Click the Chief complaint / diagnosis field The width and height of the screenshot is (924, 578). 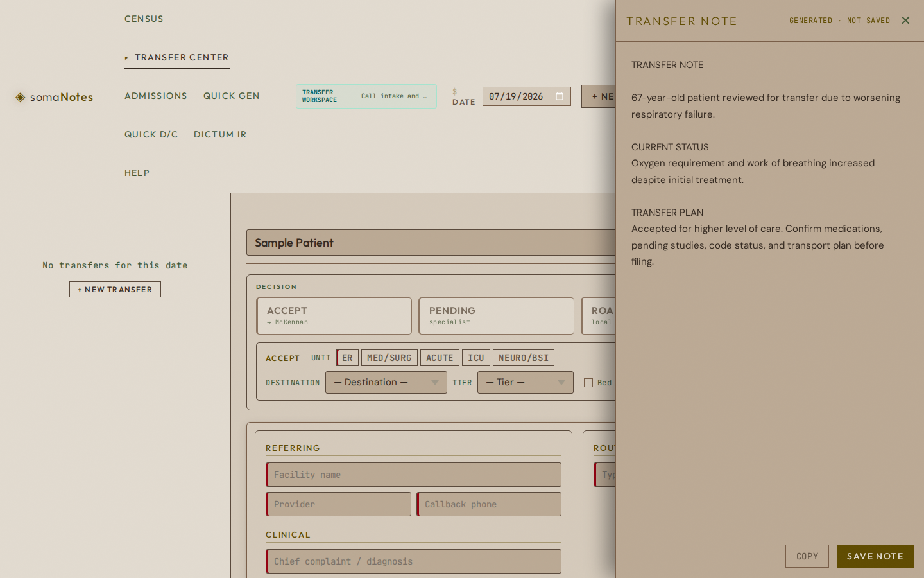coord(414,561)
